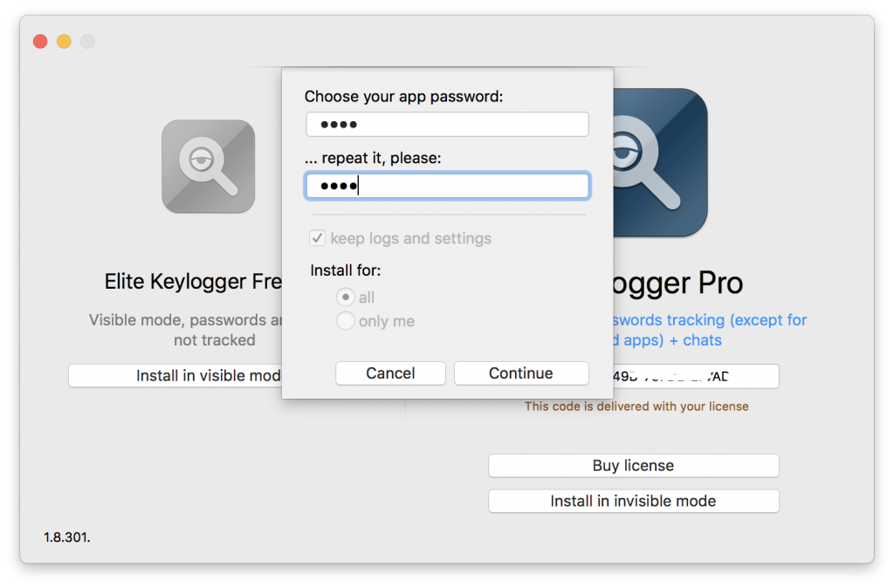Click the version number 1.8.301. text
894x588 pixels.
pos(66,537)
